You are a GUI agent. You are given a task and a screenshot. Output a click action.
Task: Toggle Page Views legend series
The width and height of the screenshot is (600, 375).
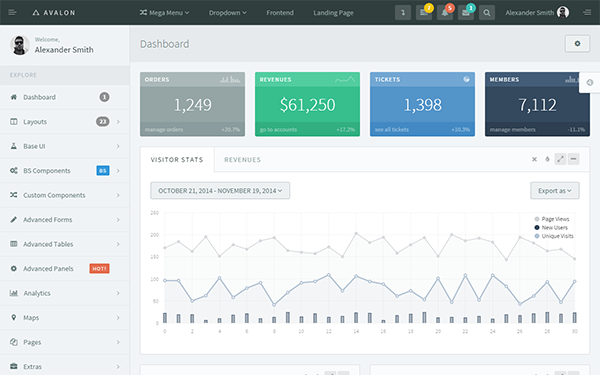pyautogui.click(x=552, y=219)
